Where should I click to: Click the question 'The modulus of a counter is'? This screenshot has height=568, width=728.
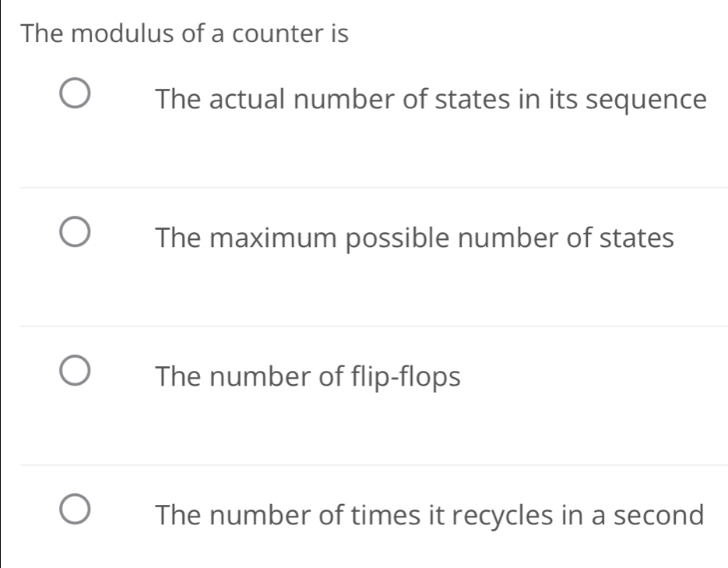(x=184, y=33)
